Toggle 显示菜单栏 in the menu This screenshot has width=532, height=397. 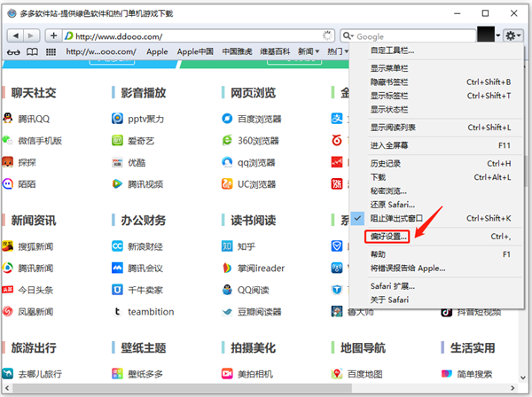point(436,68)
